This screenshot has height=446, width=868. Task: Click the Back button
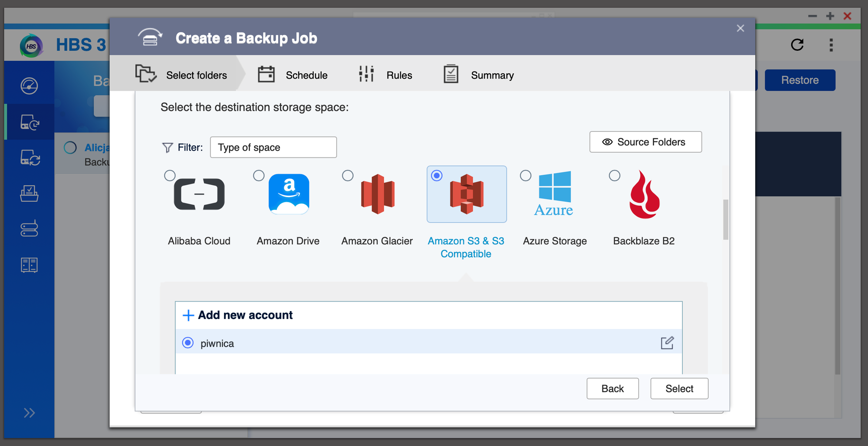click(613, 388)
